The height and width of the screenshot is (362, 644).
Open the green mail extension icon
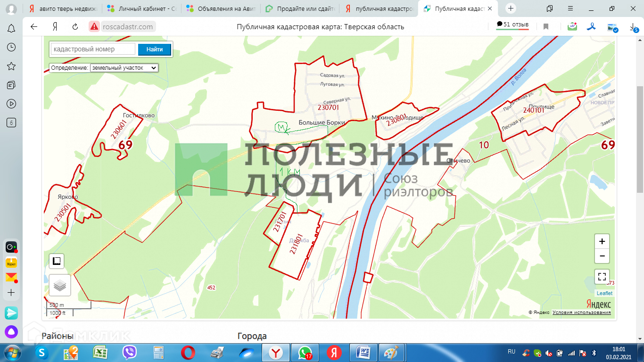[572, 27]
